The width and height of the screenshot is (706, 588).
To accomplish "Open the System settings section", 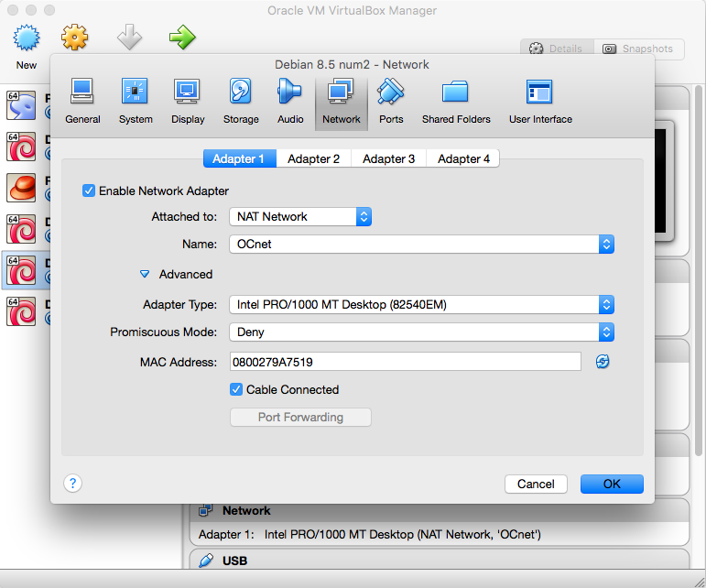I will [136, 102].
